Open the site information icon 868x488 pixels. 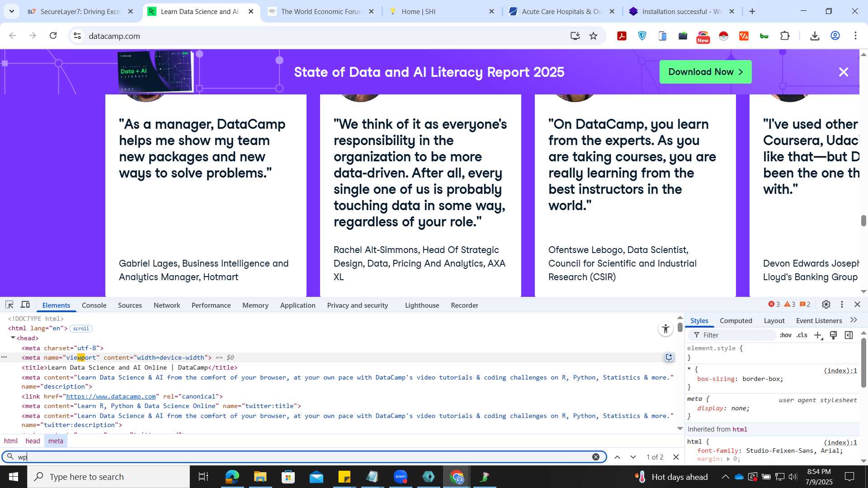pos(77,36)
